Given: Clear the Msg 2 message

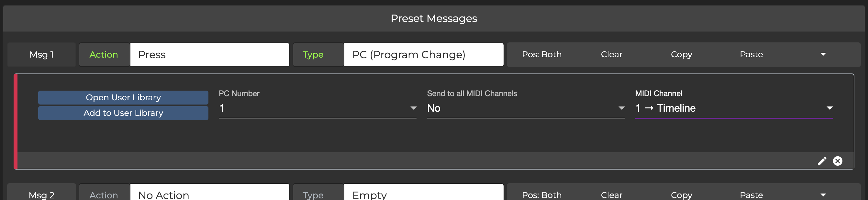Looking at the screenshot, I should [x=611, y=195].
